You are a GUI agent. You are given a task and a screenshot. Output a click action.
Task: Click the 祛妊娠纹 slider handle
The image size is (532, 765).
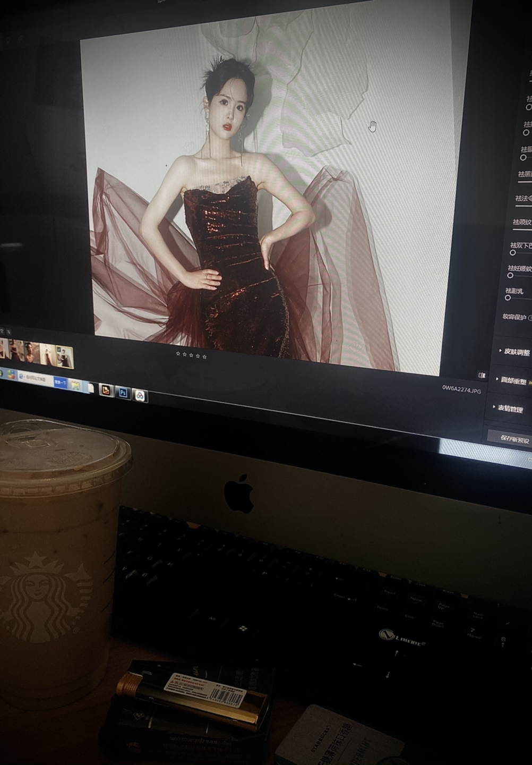510,275
